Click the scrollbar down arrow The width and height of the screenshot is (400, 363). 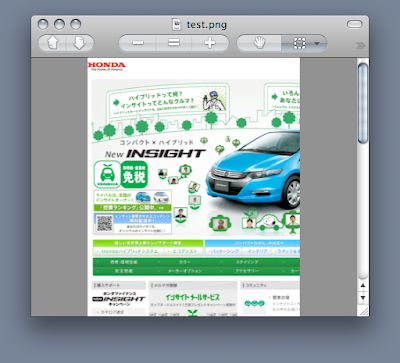(363, 297)
